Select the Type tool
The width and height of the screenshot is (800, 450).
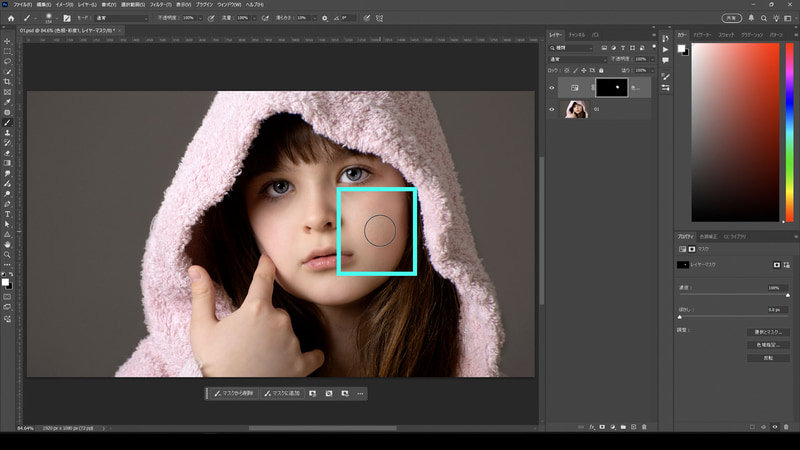click(x=7, y=213)
